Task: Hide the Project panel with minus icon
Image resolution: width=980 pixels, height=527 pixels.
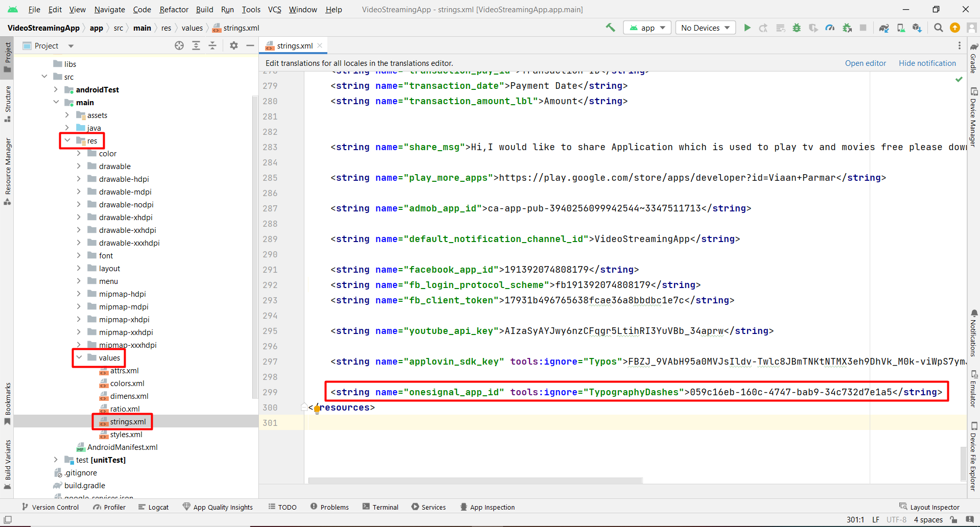Action: click(250, 45)
